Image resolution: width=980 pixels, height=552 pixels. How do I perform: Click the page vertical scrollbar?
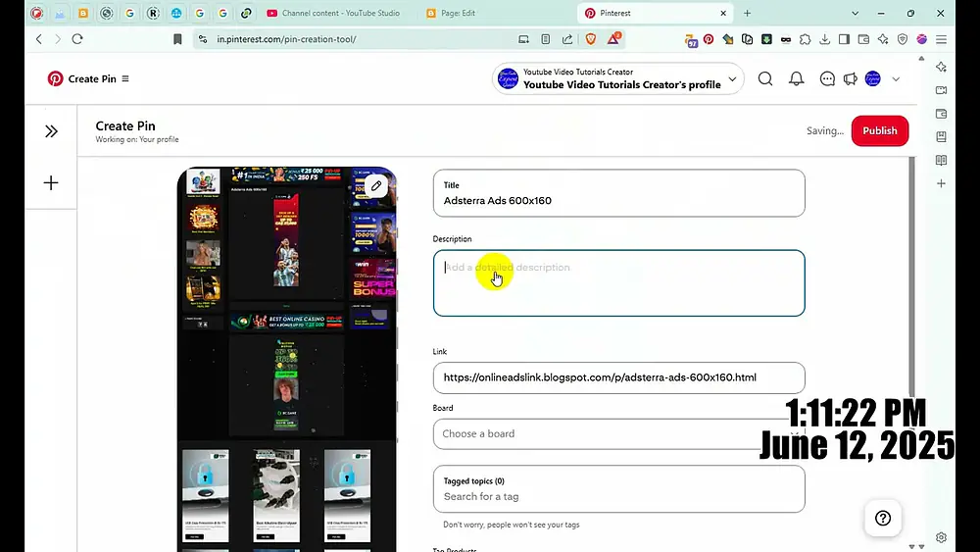911,276
